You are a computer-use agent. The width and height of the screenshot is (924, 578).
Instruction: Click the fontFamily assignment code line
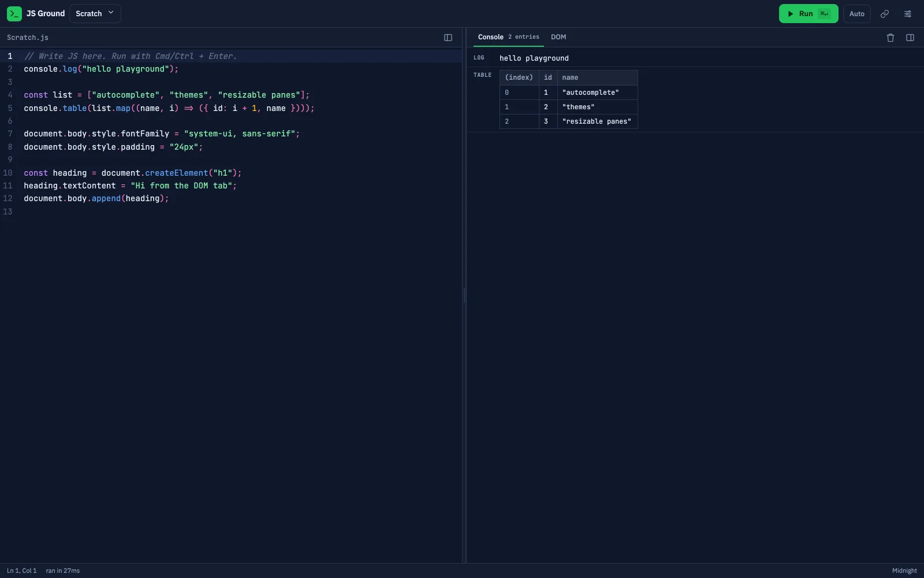pyautogui.click(x=162, y=134)
